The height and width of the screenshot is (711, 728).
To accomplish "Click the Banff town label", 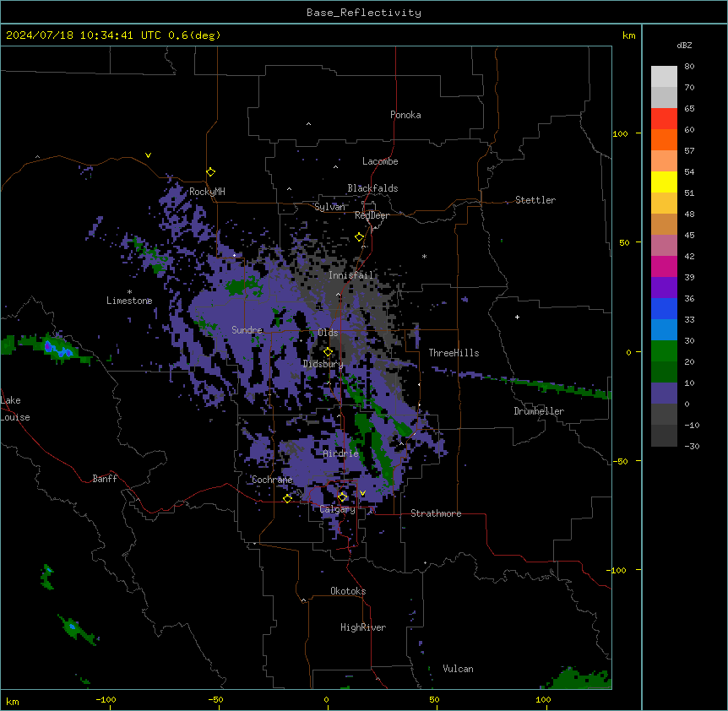I will 105,479.
